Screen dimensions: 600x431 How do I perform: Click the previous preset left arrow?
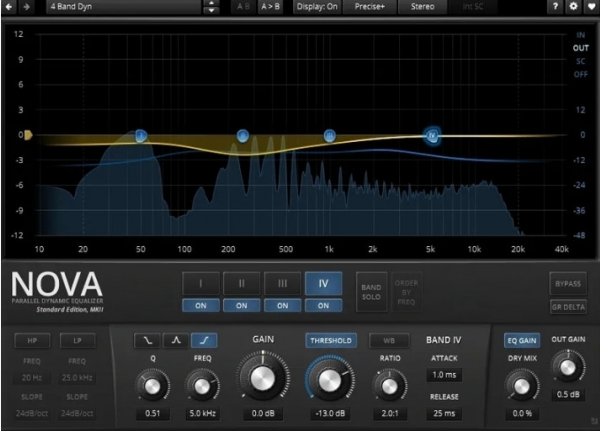(x=9, y=7)
